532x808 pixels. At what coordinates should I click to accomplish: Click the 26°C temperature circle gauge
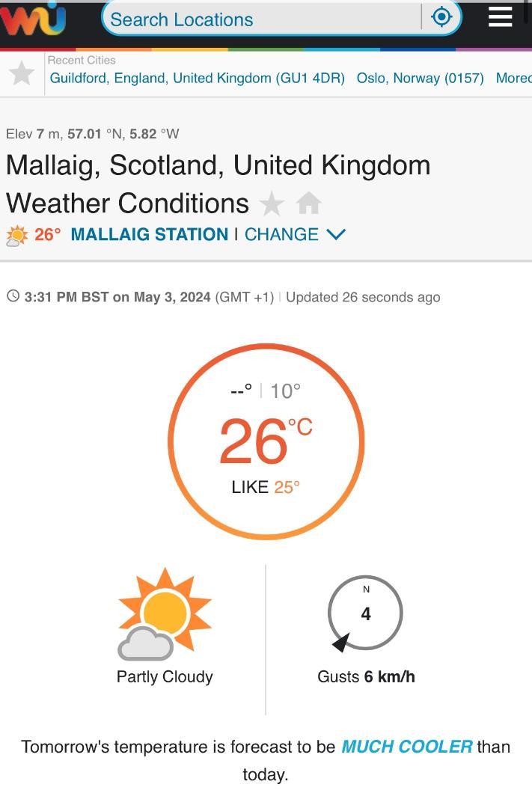click(266, 441)
